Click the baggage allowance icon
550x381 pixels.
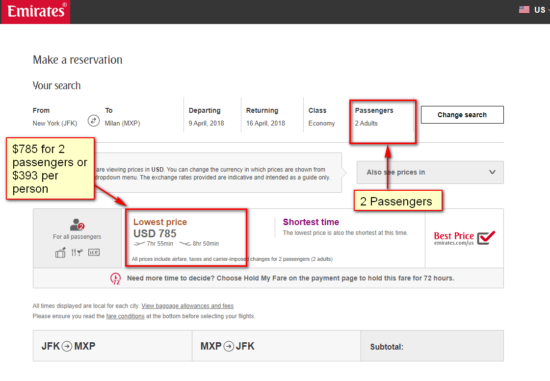point(60,253)
